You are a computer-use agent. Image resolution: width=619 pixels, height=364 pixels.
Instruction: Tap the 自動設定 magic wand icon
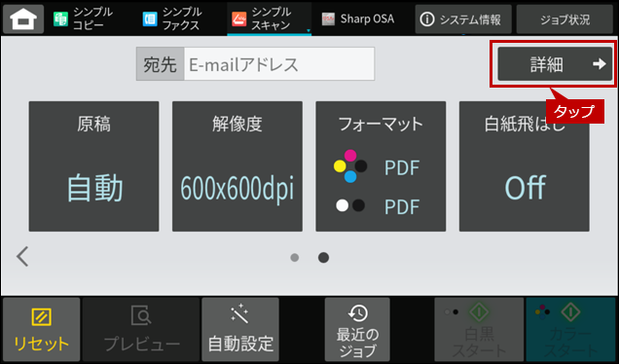click(x=240, y=313)
